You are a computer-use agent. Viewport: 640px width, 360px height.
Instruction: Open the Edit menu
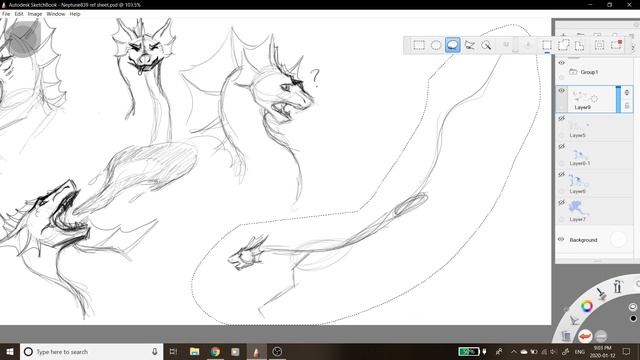click(19, 14)
